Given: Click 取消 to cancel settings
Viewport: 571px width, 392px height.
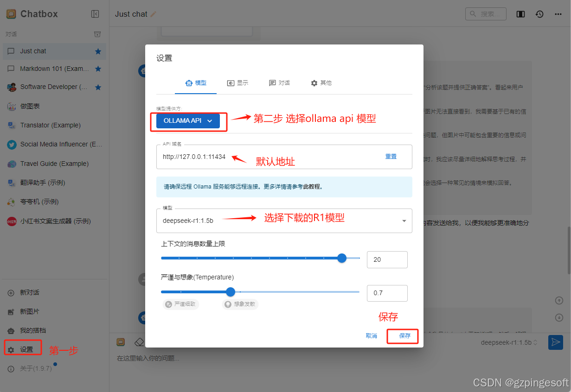Looking at the screenshot, I should [x=372, y=336].
